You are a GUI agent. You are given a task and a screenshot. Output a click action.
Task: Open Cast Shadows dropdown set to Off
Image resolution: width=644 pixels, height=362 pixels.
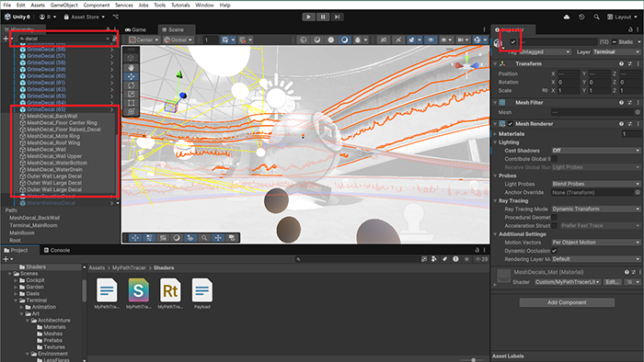(596, 151)
